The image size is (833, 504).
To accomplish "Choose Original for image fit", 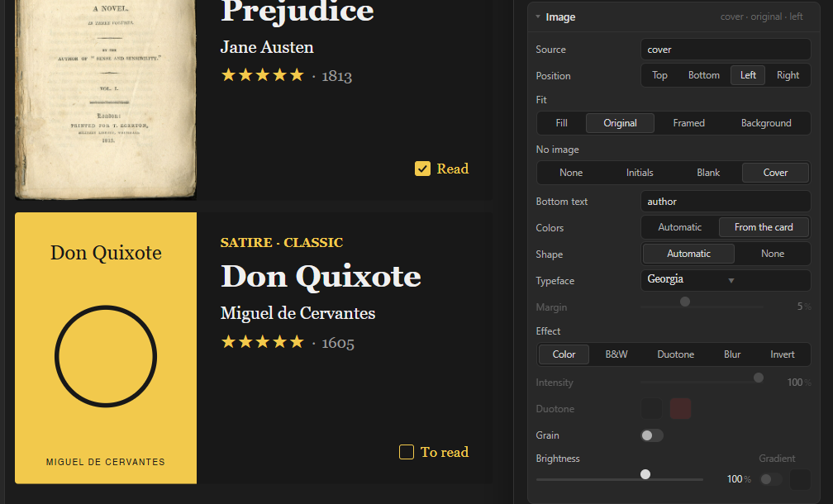I will tap(620, 123).
